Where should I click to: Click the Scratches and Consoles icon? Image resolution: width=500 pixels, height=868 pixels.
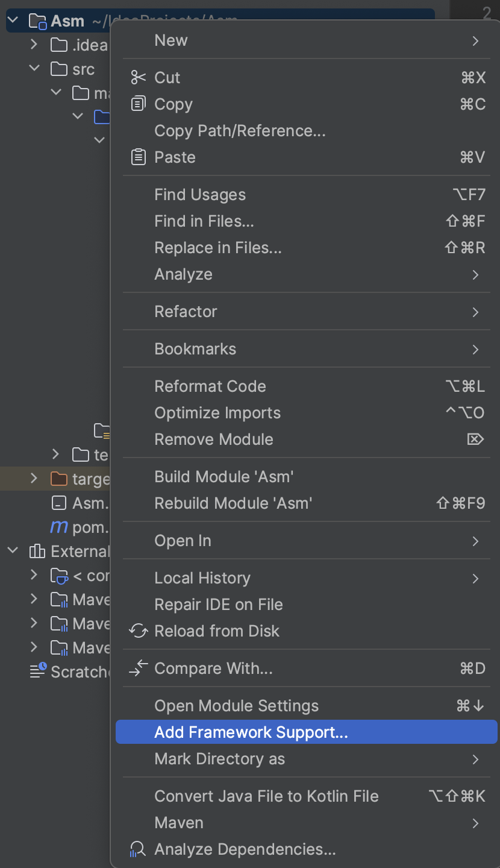(x=39, y=670)
